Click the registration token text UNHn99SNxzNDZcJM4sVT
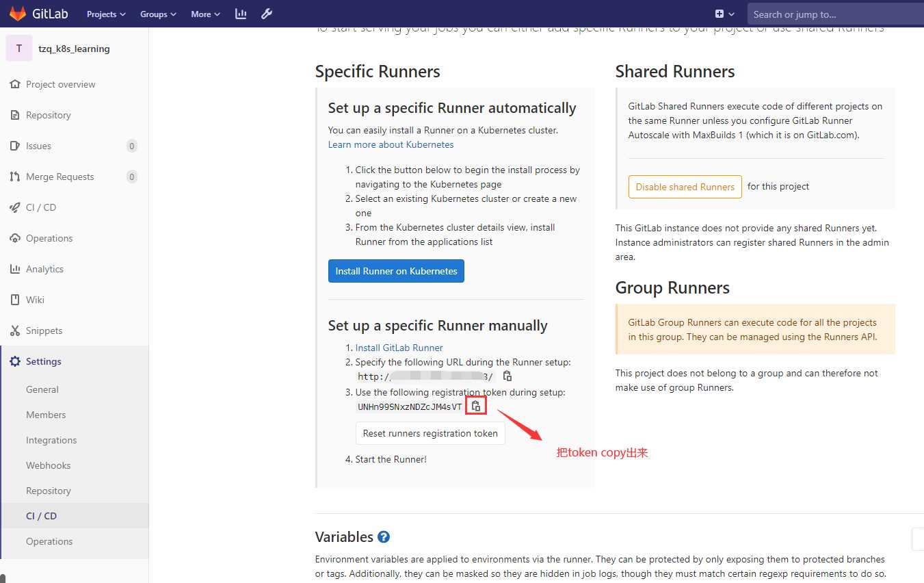 [x=410, y=407]
